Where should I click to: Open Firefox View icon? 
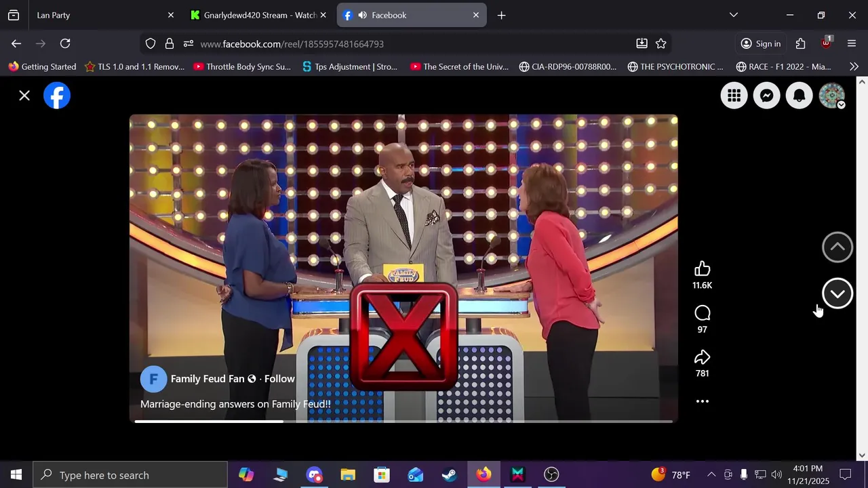point(14,15)
